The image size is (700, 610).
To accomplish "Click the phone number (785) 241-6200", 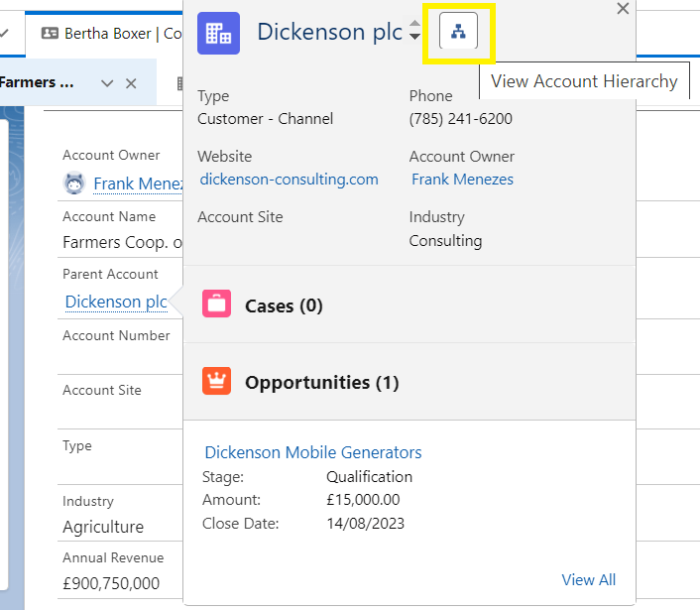I will point(461,119).
